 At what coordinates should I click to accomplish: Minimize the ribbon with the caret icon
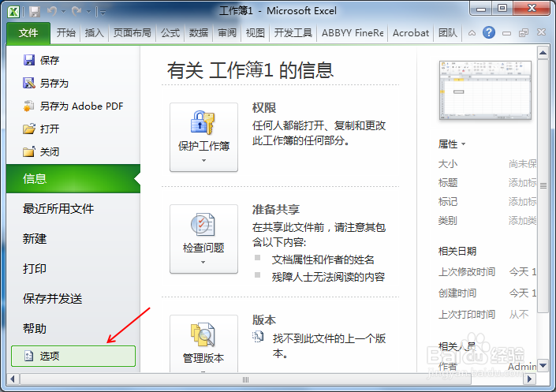point(472,33)
